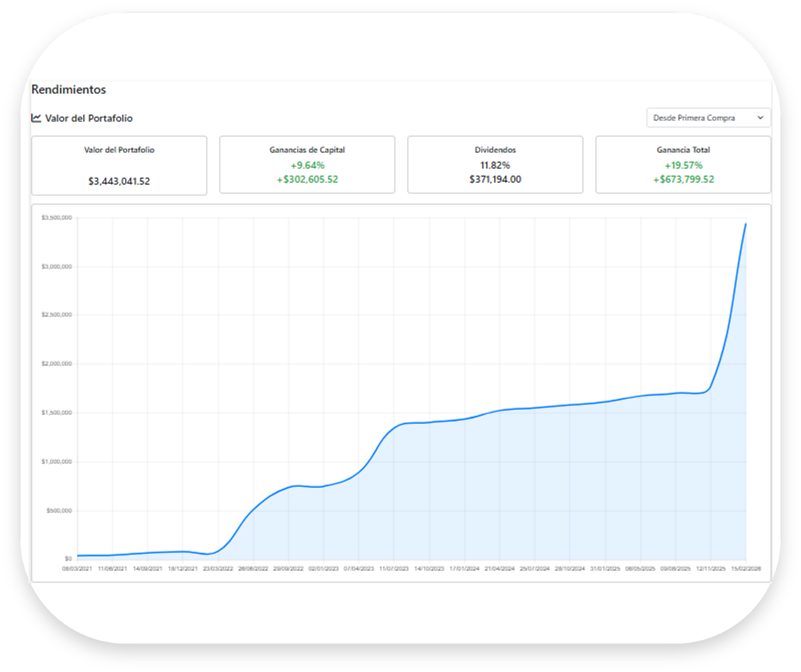801x672 pixels.
Task: Click the line-chart icon beside Valor del Portafolio
Action: [36, 118]
